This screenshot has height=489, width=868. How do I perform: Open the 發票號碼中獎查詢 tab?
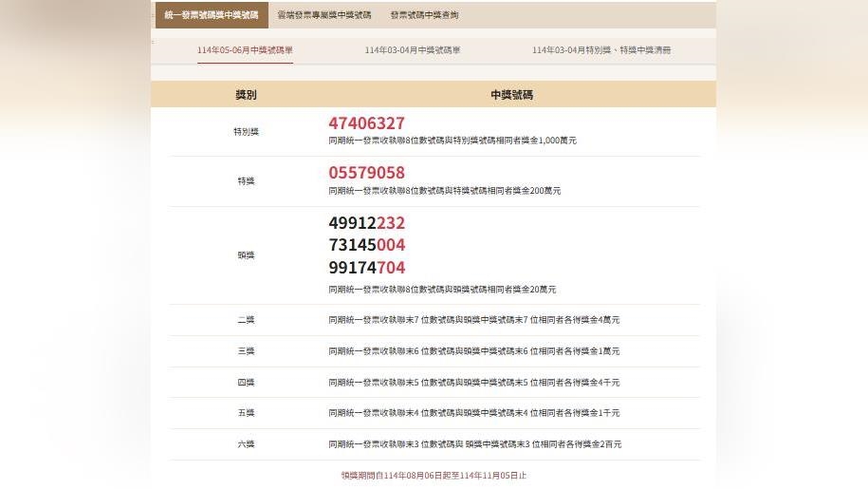click(x=424, y=15)
